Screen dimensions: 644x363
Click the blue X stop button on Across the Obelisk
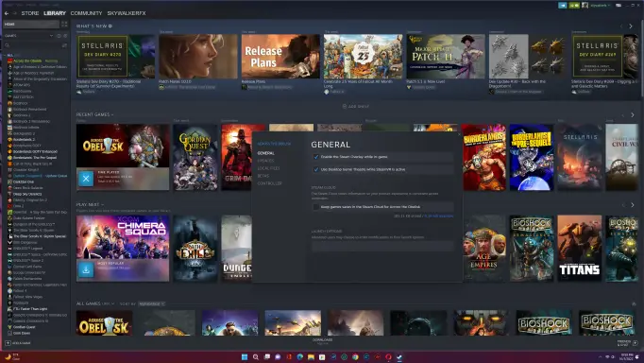pos(86,179)
